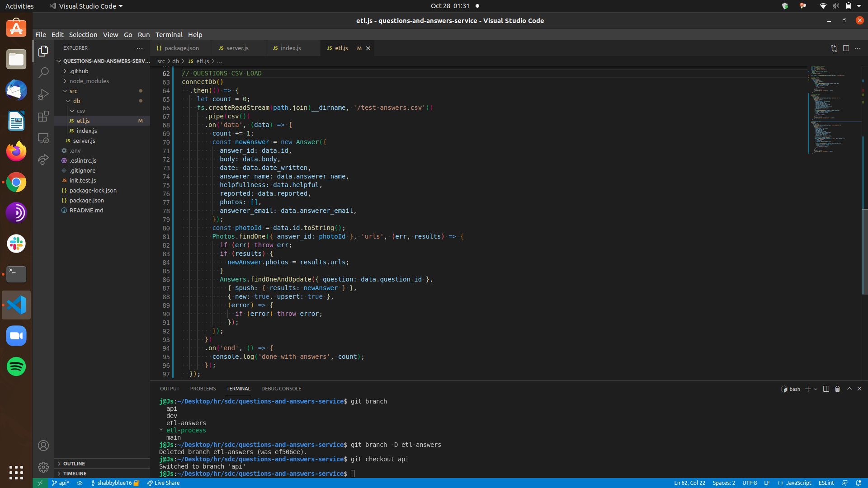The image size is (868, 488).
Task: Open the PROBLEMS panel tab
Action: coord(203,389)
